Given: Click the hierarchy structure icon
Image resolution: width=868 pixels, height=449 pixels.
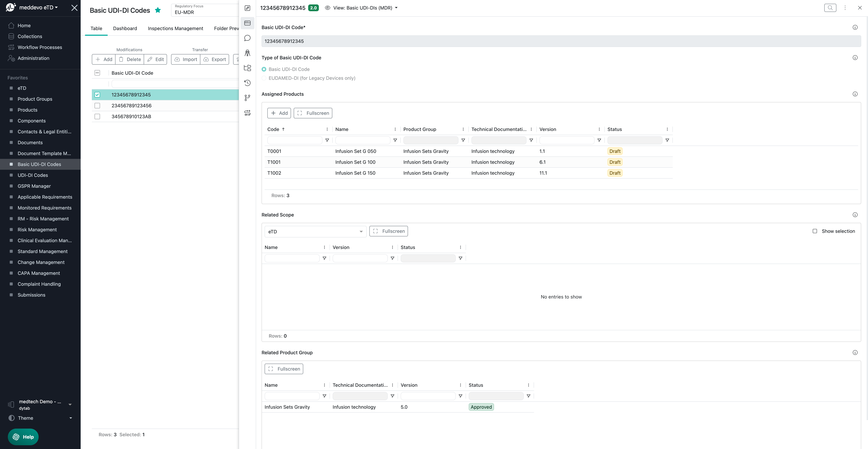Looking at the screenshot, I should tap(247, 68).
